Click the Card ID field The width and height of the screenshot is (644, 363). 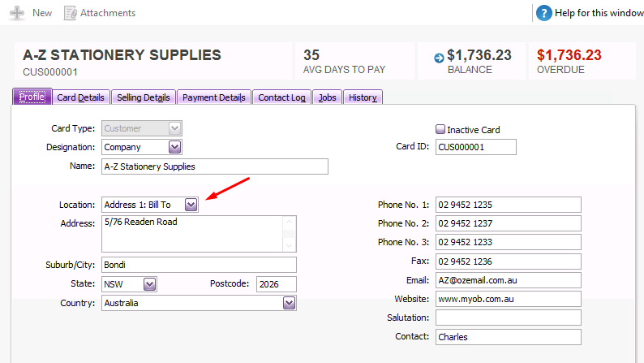click(x=475, y=147)
